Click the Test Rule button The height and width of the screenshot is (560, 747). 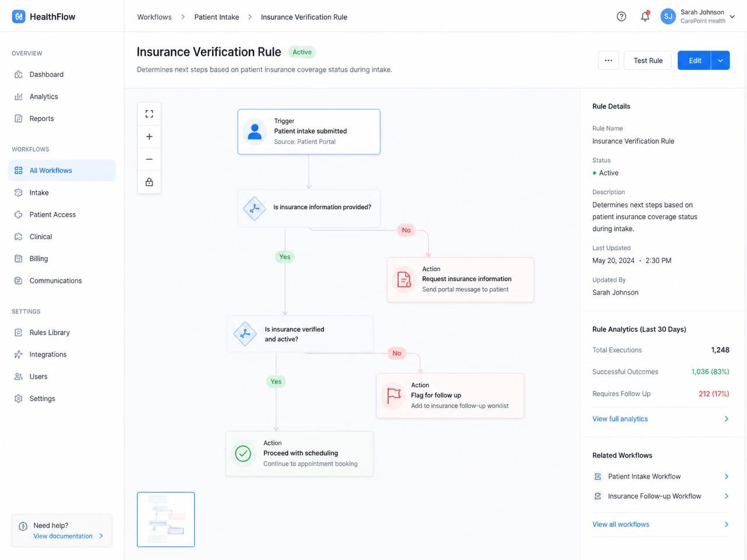point(648,61)
